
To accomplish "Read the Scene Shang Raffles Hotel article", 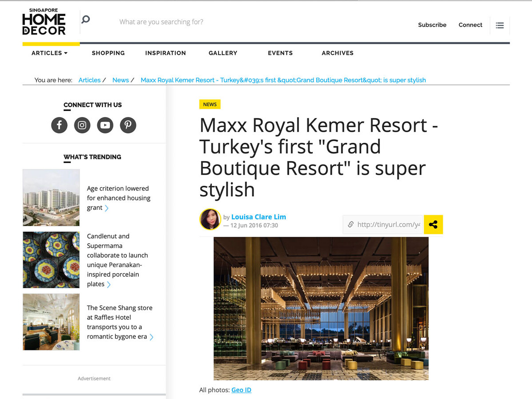I will pyautogui.click(x=120, y=322).
